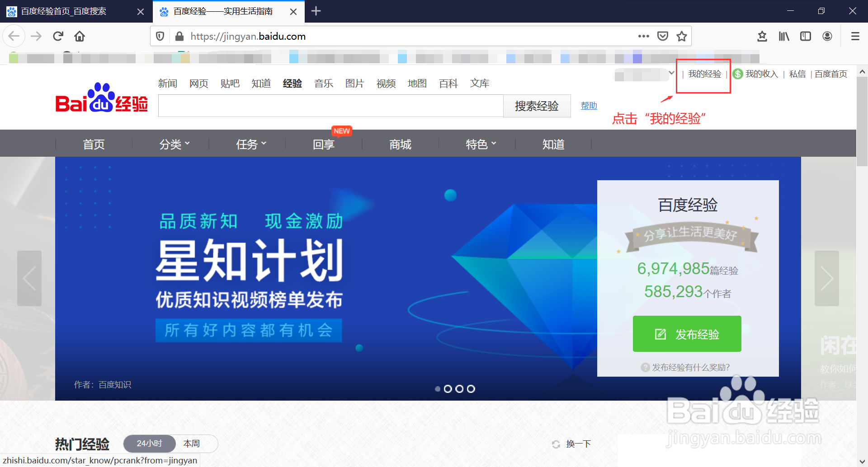Open the 商城 navigation item
Image resolution: width=868 pixels, height=467 pixels.
pos(401,144)
